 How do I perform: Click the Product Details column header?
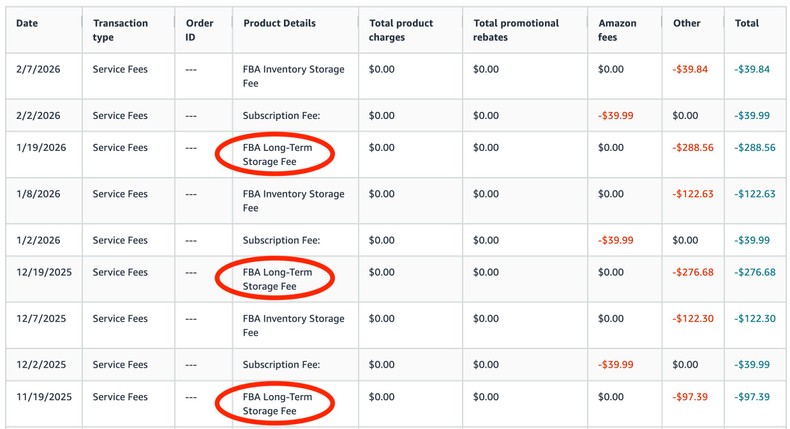279,23
